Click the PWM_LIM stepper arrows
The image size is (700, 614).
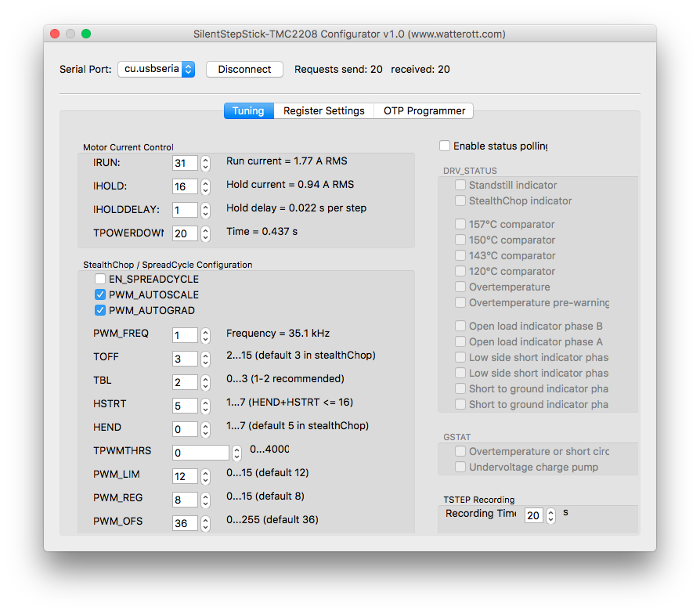point(205,476)
